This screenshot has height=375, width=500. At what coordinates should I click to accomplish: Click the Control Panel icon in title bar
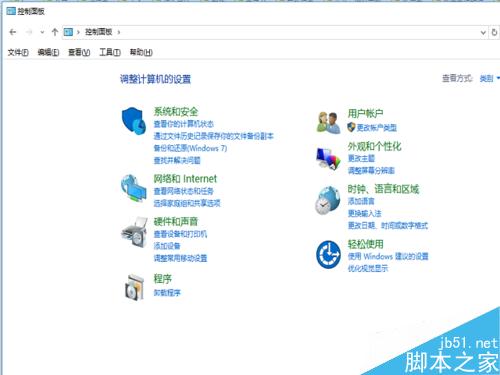coord(11,11)
